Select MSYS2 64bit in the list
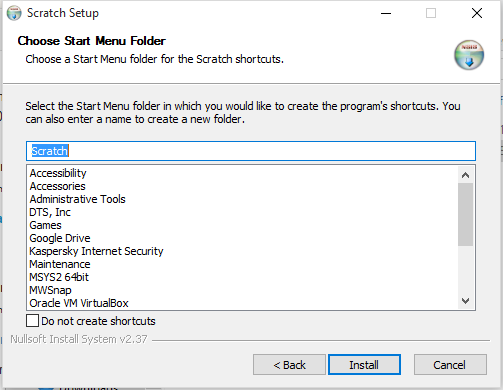 click(59, 277)
